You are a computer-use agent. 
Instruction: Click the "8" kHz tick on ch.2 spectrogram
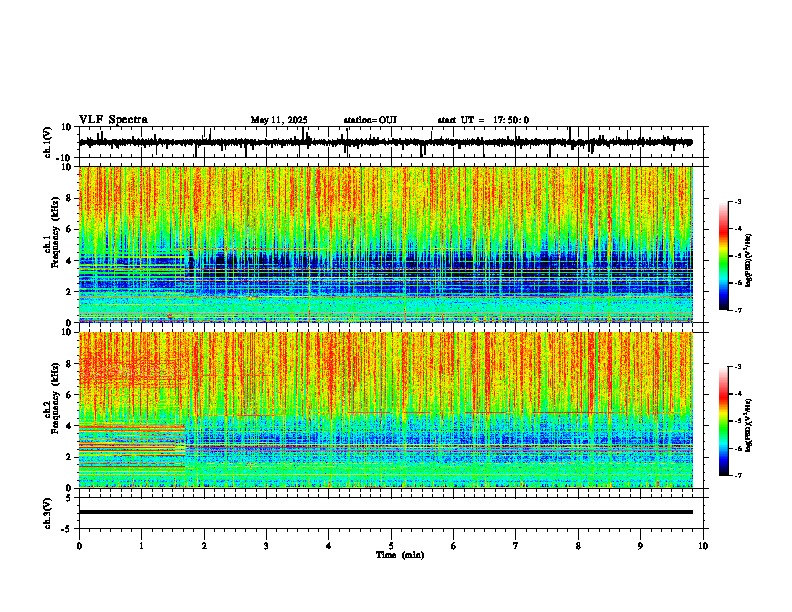point(69,364)
